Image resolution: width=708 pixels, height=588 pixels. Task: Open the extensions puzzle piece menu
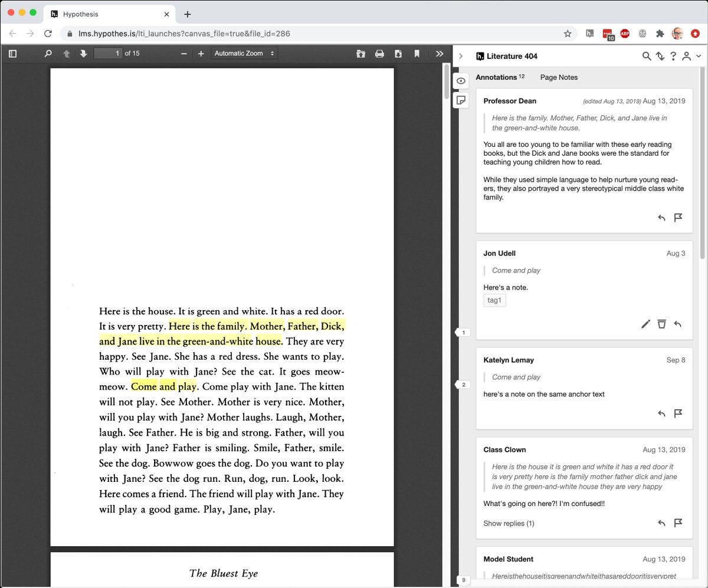(660, 34)
